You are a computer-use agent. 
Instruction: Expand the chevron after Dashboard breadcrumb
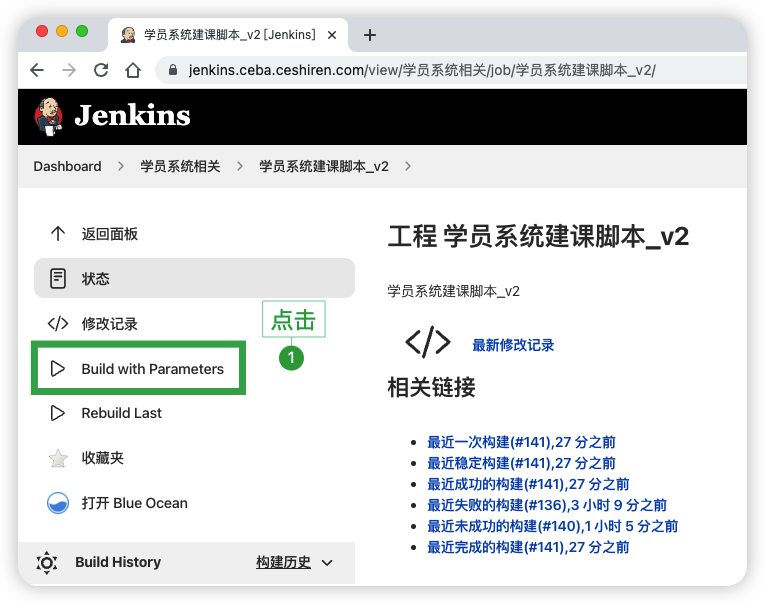[x=121, y=166]
